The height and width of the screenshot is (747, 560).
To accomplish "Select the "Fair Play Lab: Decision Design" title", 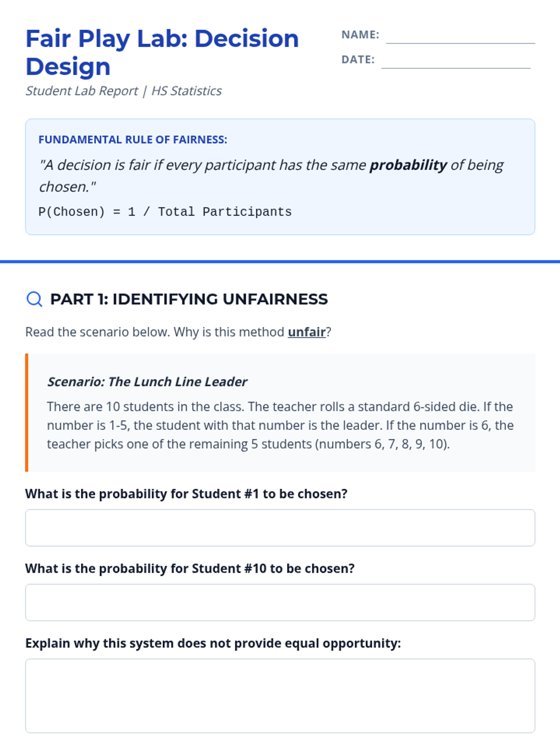I will (x=162, y=52).
